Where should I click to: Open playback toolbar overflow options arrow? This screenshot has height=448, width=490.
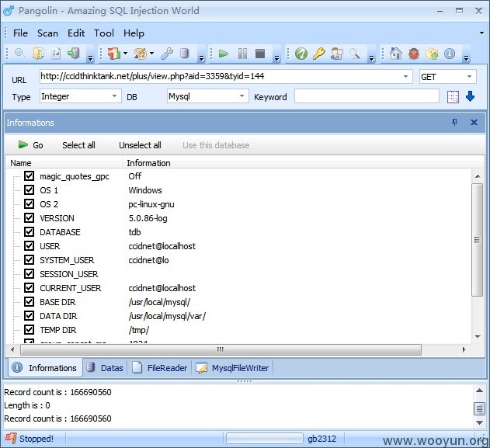point(277,57)
